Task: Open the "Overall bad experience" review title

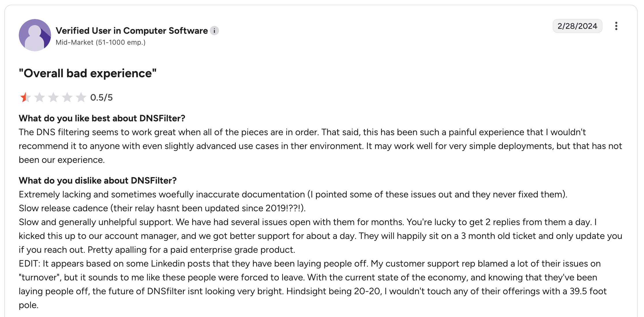Action: 88,73
